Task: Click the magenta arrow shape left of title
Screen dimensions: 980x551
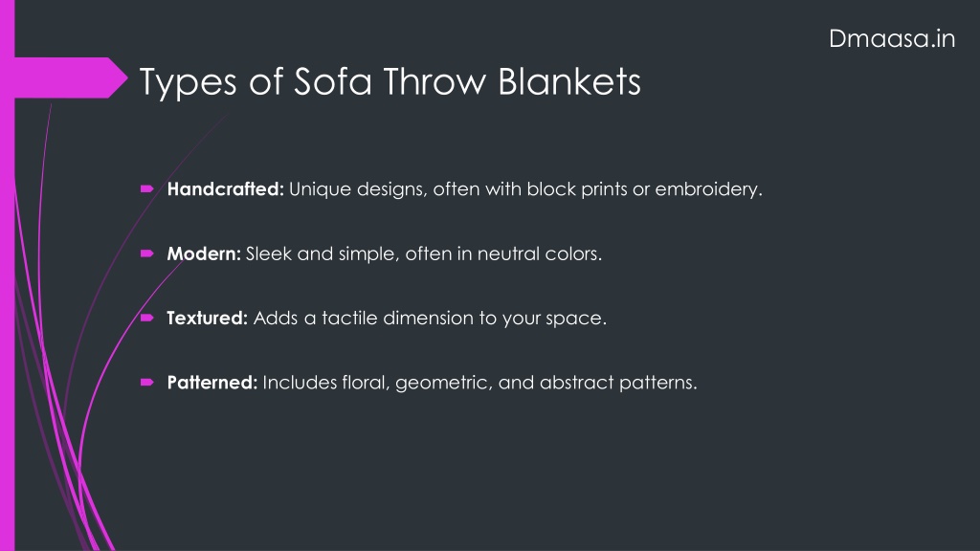Action: [x=71, y=78]
